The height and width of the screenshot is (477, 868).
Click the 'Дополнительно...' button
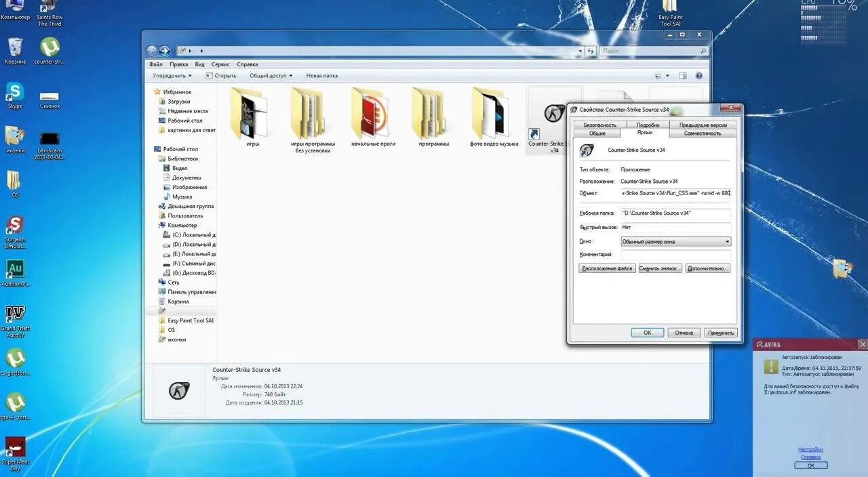(x=707, y=268)
